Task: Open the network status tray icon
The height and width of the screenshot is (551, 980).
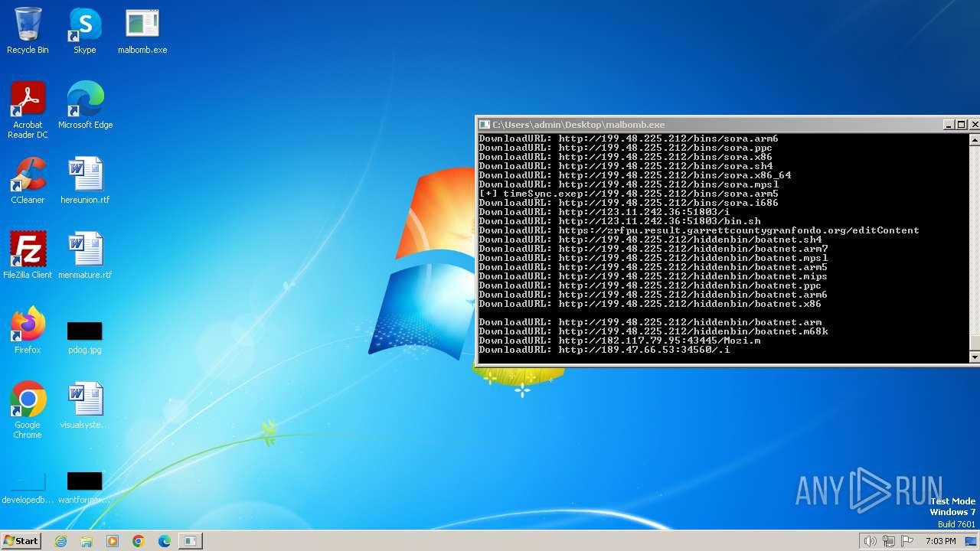Action: click(889, 541)
